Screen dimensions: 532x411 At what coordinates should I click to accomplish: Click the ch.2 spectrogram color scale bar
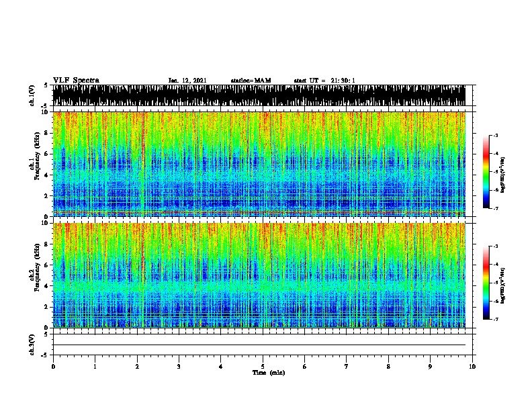(486, 283)
